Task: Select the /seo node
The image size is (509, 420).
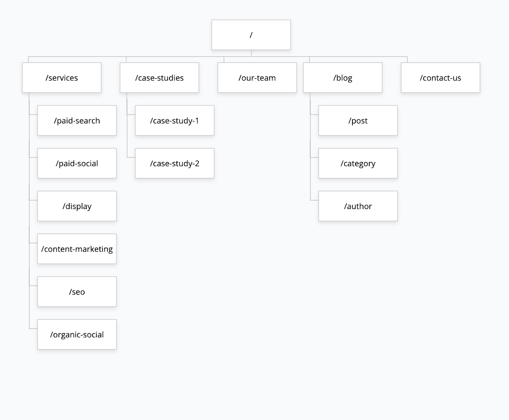Action: 77,292
